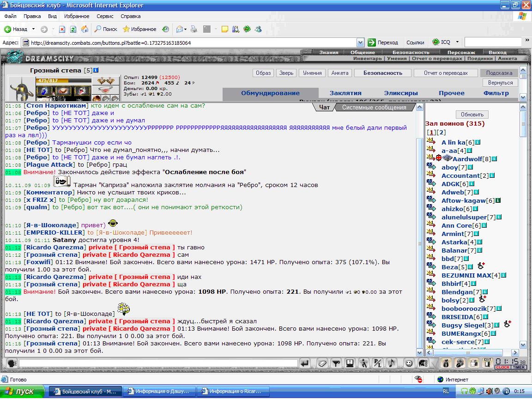Open info icon next to Aardwolf[8]
Viewport: 532px width, 399px height.
click(x=494, y=159)
